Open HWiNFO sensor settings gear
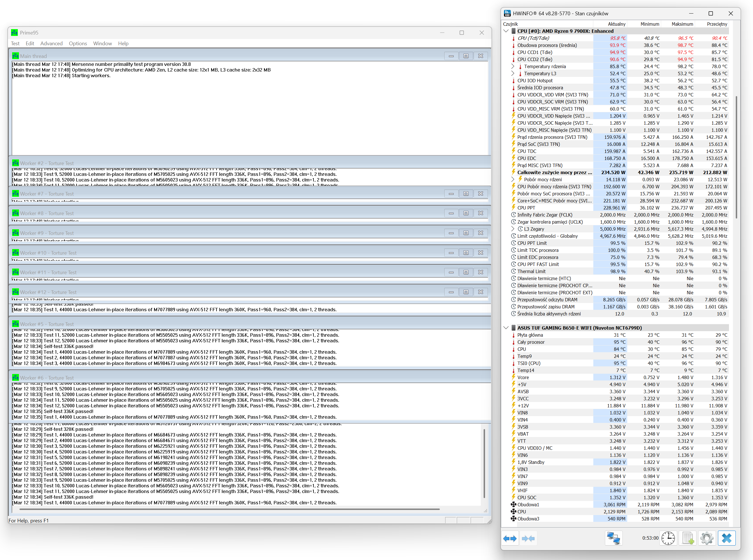Image resolution: width=753 pixels, height=560 pixels. click(707, 538)
